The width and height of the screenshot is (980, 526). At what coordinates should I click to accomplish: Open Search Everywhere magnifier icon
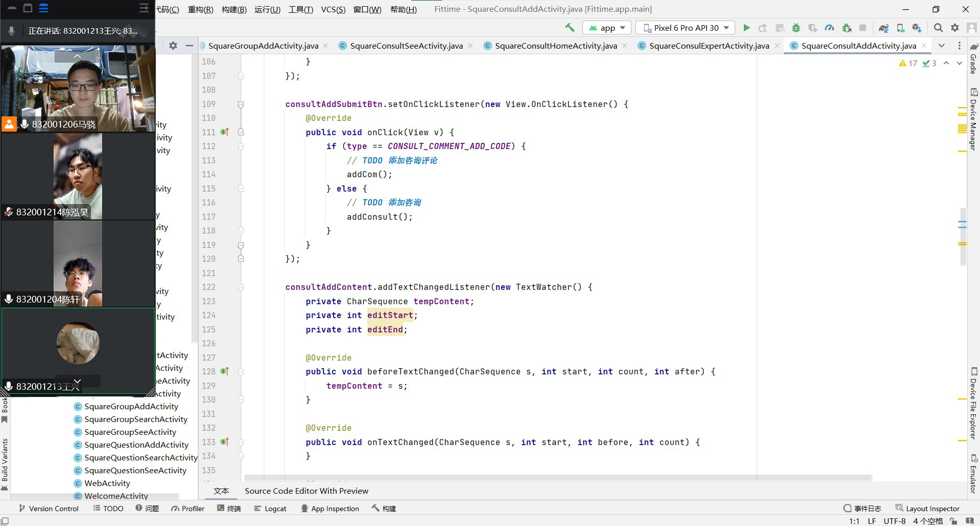tap(938, 28)
